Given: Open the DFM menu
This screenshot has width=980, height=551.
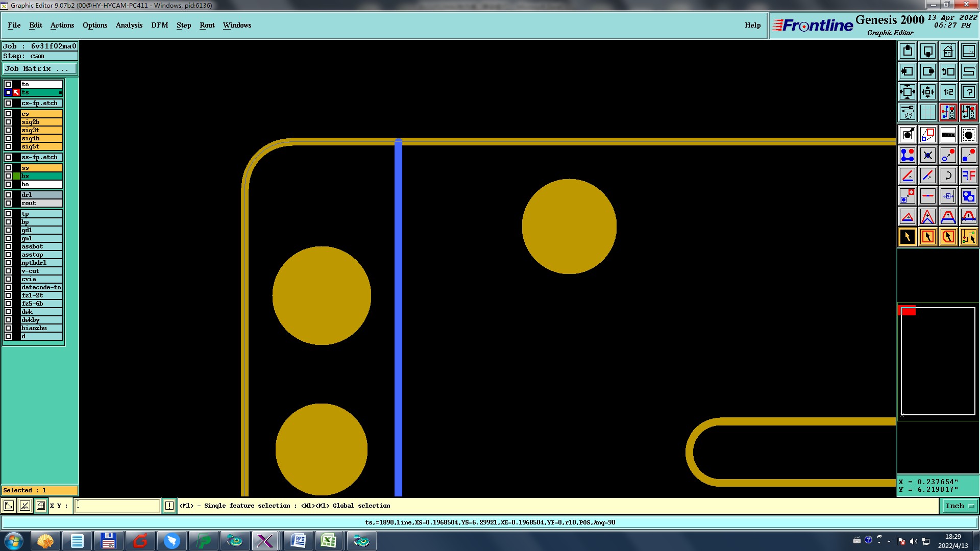Looking at the screenshot, I should click(x=159, y=25).
